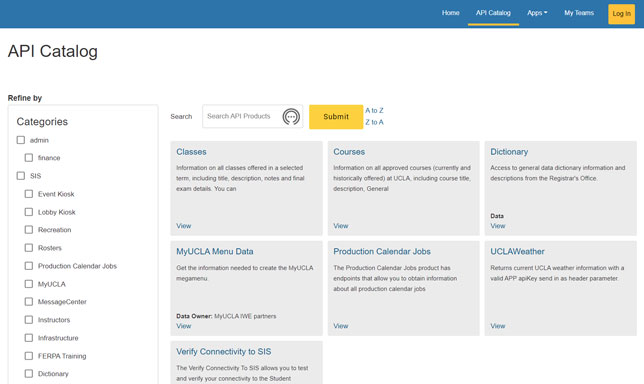Click the Categories panel heading
Screen dimensions: 644x384
click(42, 122)
